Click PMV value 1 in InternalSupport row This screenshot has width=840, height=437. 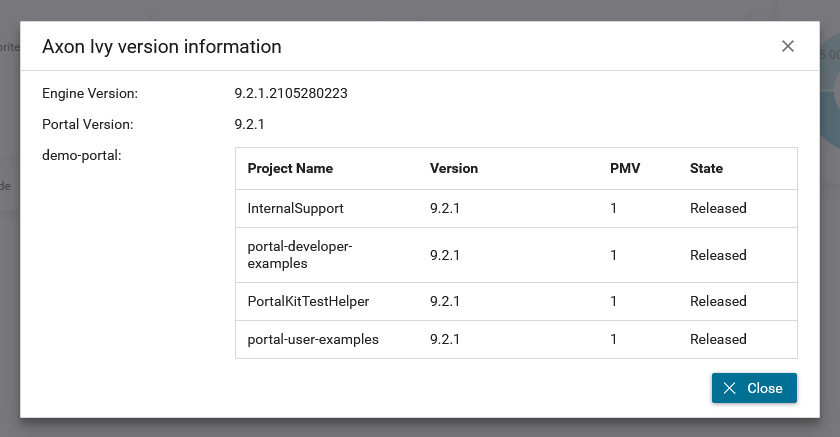(613, 208)
